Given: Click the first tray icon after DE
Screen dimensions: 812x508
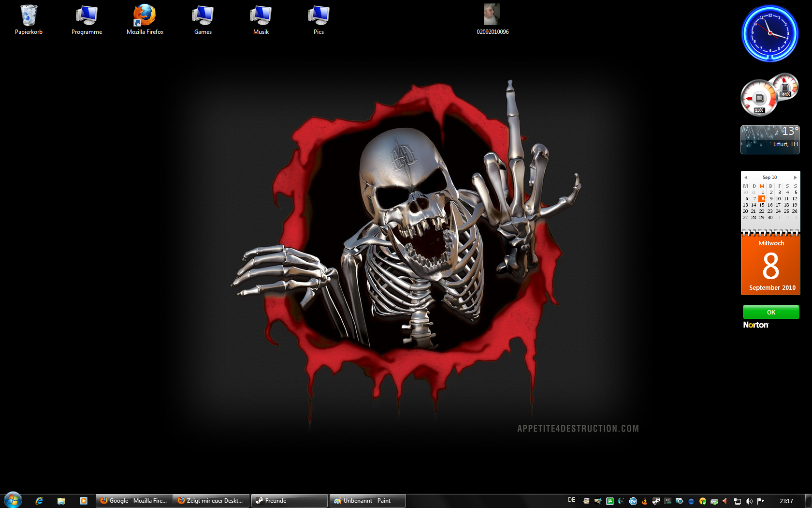Looking at the screenshot, I should (x=586, y=501).
